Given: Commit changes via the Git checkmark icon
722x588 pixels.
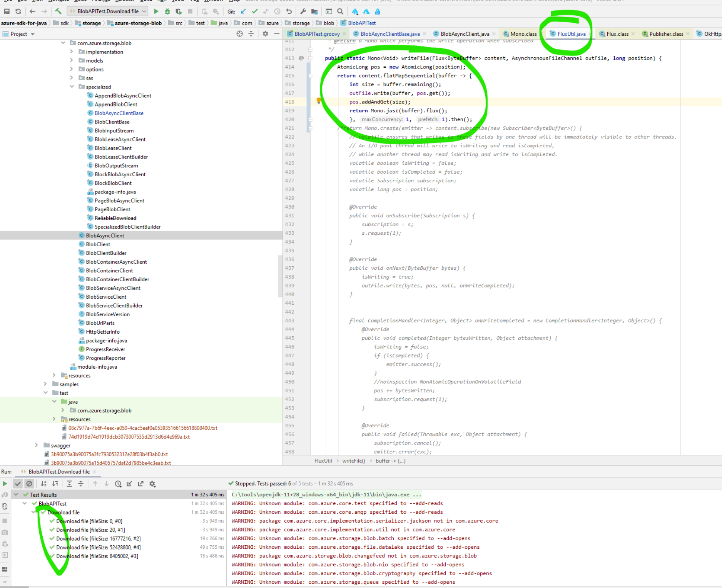Looking at the screenshot, I should (255, 11).
